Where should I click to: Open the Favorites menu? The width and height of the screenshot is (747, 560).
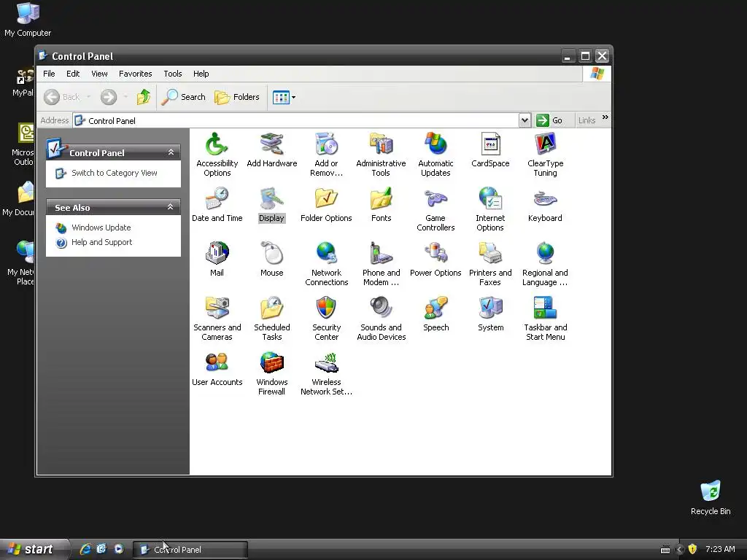pos(135,74)
